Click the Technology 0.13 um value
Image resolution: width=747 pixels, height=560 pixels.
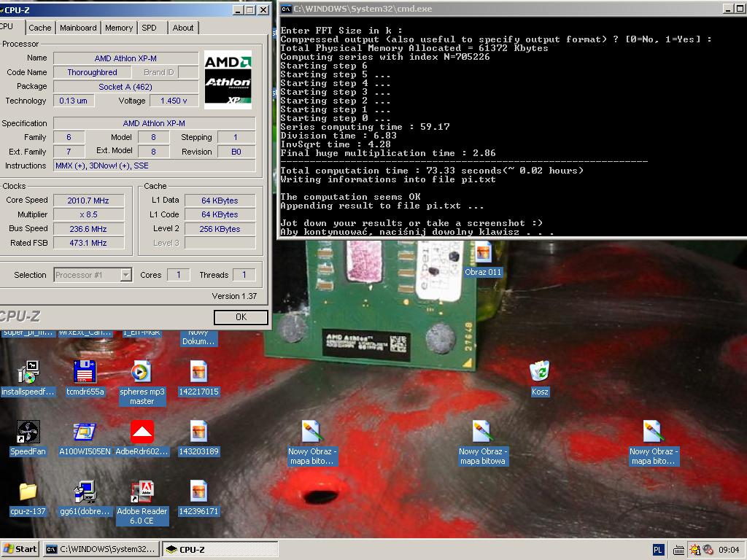click(74, 101)
